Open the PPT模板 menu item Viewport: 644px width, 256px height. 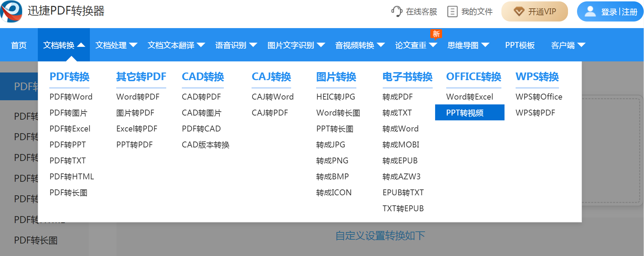[x=520, y=45]
